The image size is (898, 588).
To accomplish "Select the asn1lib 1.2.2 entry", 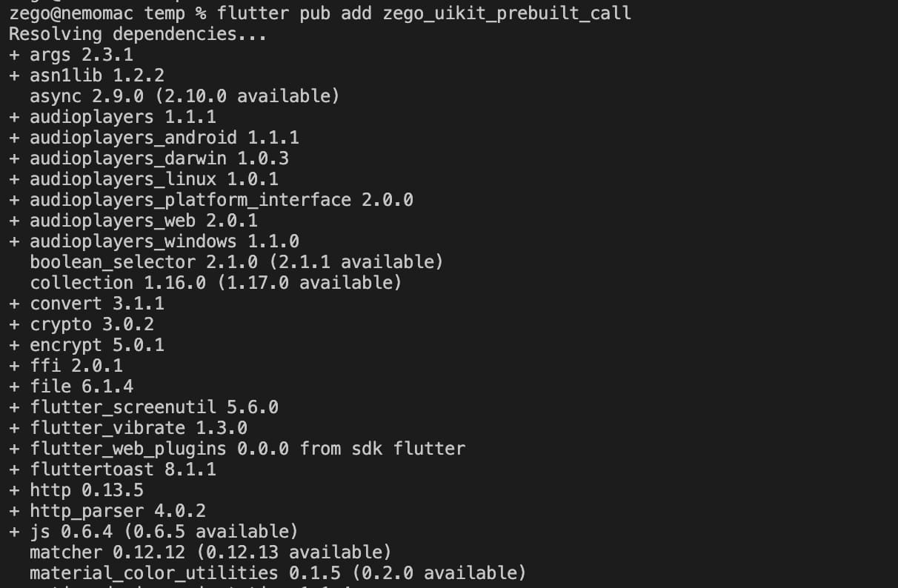I will point(87,76).
